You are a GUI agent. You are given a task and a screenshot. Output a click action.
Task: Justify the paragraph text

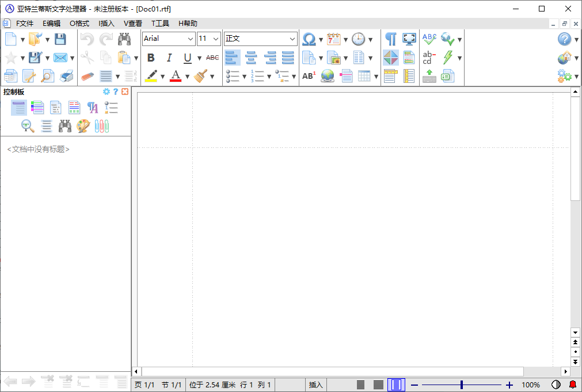tap(288, 58)
